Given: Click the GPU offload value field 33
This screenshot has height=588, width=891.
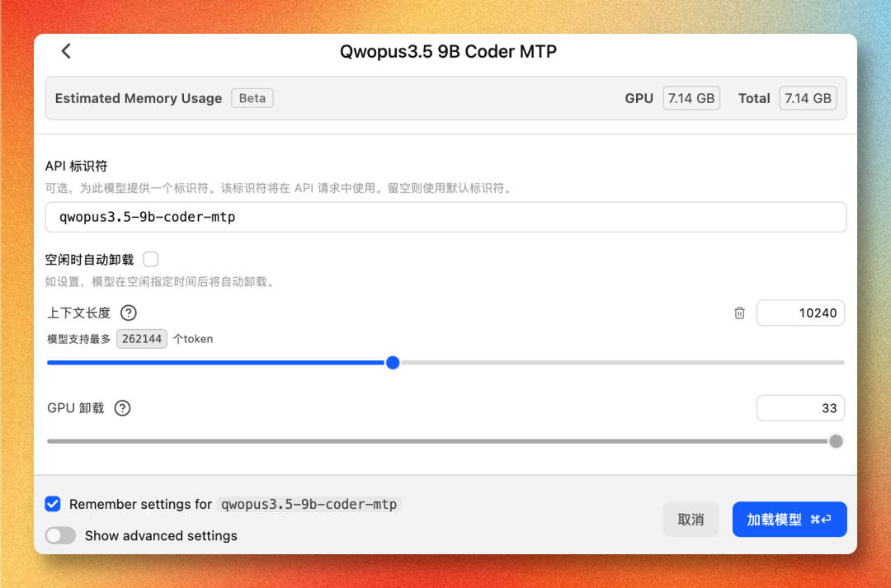Looking at the screenshot, I should 800,408.
